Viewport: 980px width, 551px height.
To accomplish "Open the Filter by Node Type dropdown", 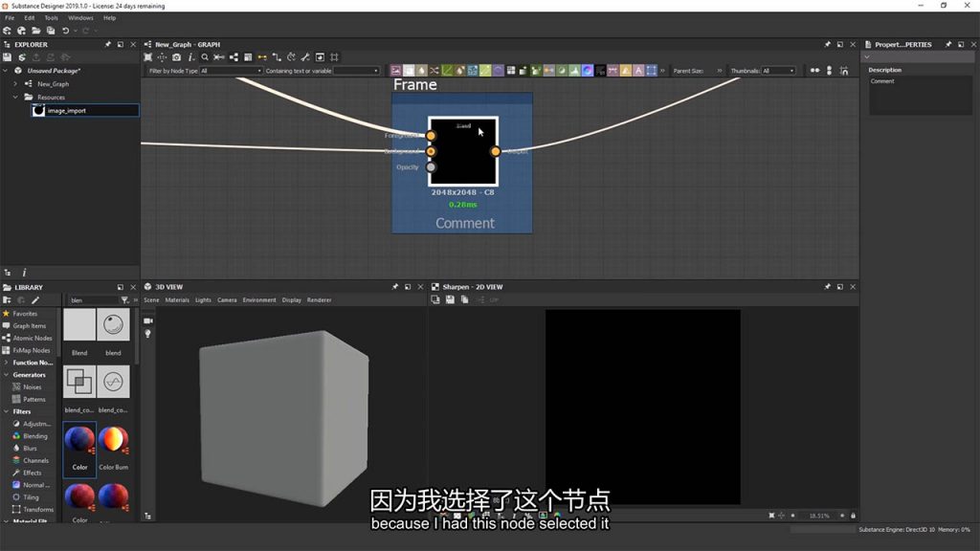I will pyautogui.click(x=232, y=71).
